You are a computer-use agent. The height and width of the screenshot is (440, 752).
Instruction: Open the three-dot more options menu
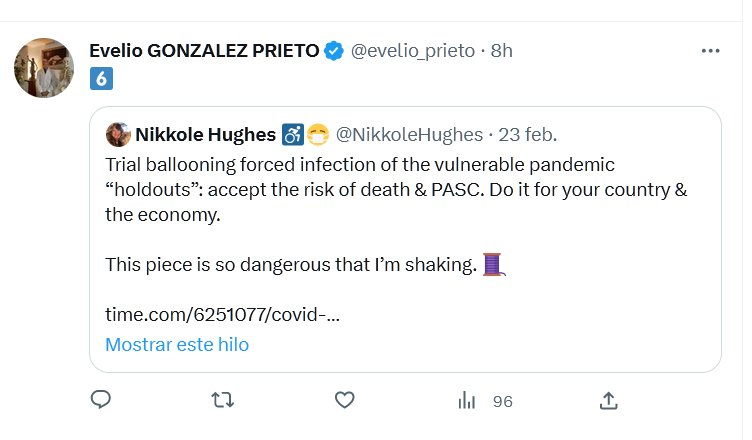[x=710, y=51]
